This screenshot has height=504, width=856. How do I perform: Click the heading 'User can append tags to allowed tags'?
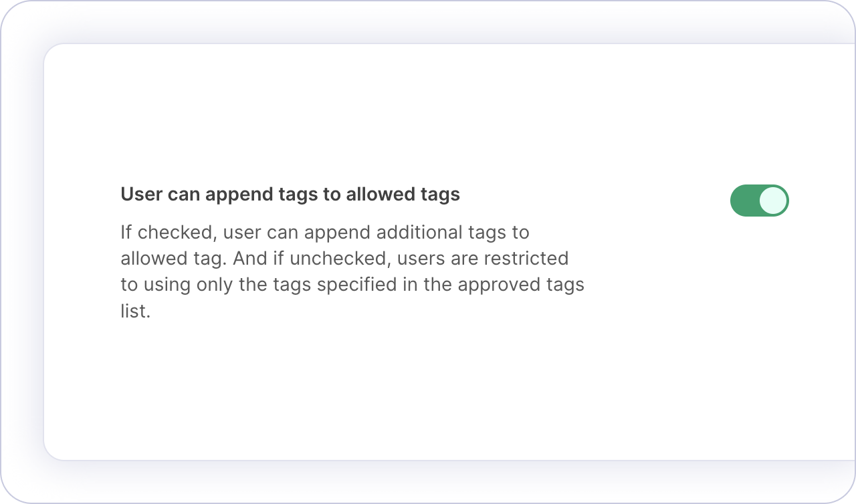(x=290, y=195)
